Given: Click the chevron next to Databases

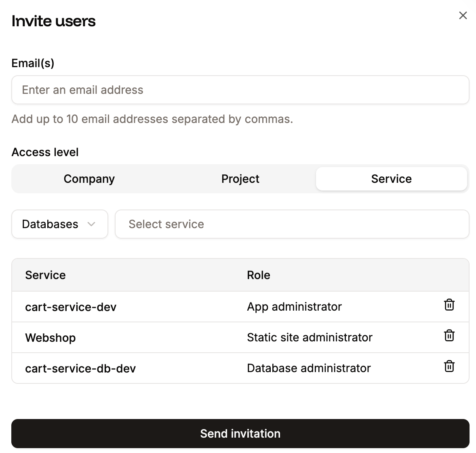Looking at the screenshot, I should coord(91,224).
